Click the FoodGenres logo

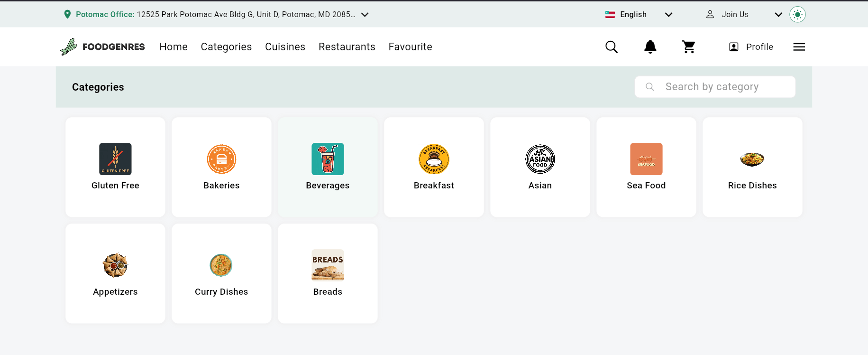coord(103,47)
